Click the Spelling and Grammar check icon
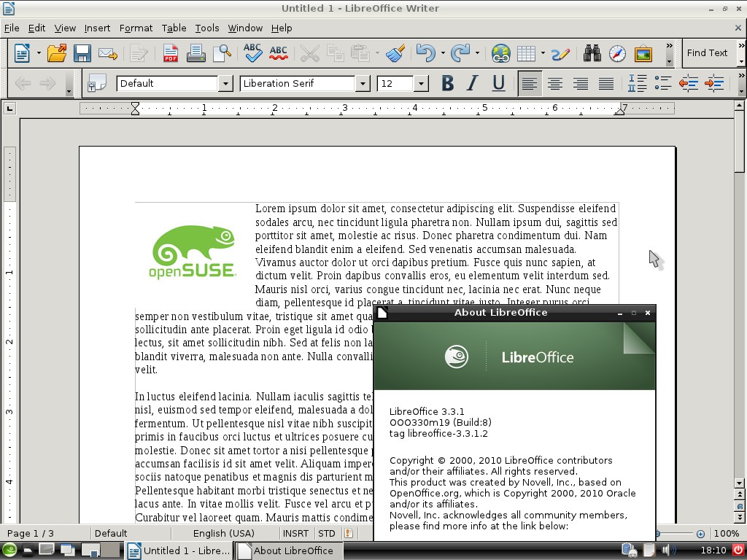Screen dimensions: 747x560 click(x=252, y=53)
